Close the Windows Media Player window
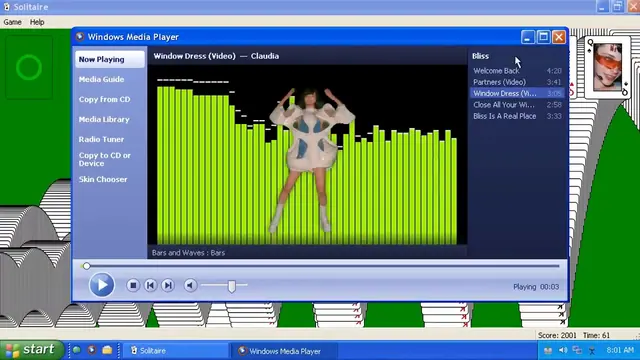640x360 pixels. pyautogui.click(x=559, y=37)
